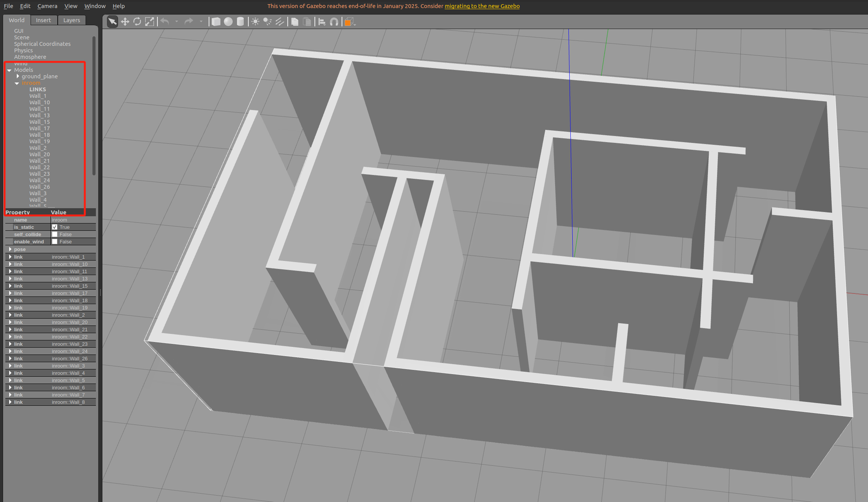Open the orange view angle cube
868x502 pixels.
[x=348, y=22]
